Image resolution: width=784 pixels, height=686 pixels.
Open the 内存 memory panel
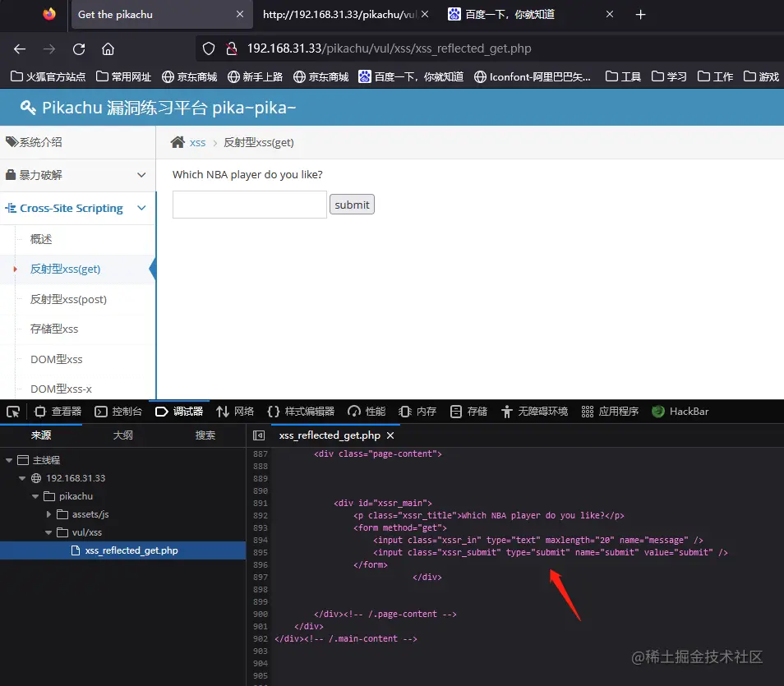tap(417, 412)
